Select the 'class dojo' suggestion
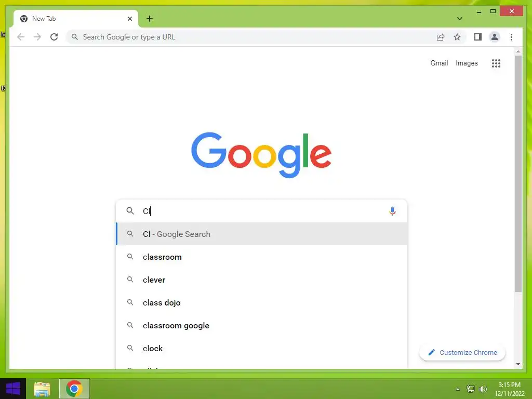Viewport: 532px width, 399px height. (261, 303)
